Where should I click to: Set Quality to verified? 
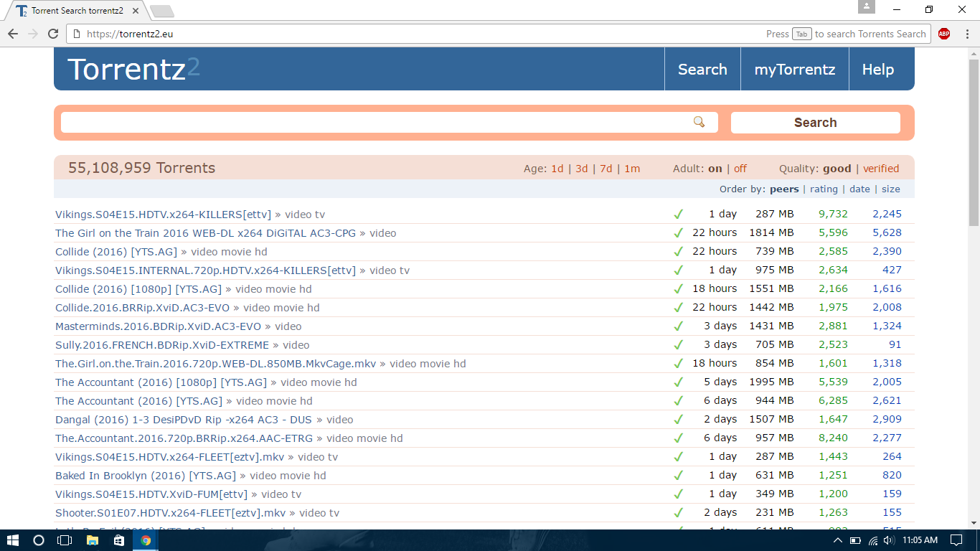click(881, 169)
